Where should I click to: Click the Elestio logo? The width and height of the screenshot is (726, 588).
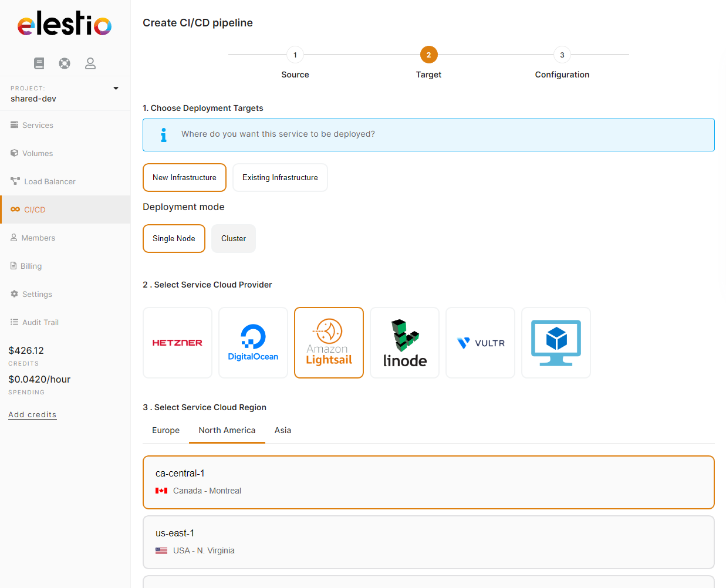(x=65, y=25)
